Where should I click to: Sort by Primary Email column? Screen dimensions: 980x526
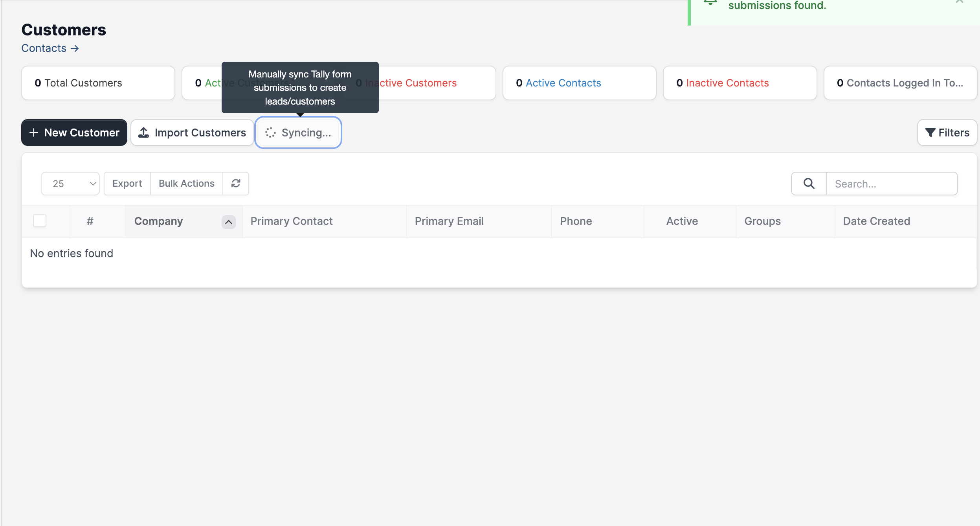(x=449, y=221)
